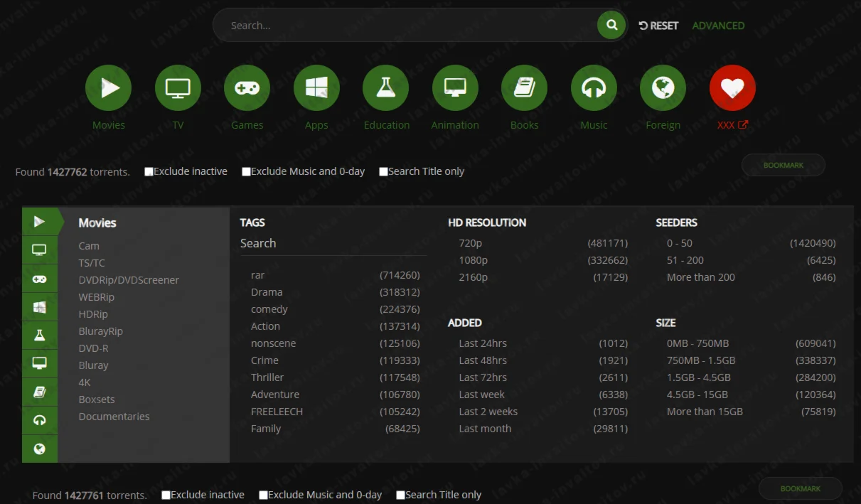Click the upper BOOKMARK button
This screenshot has width=861, height=504.
(x=784, y=165)
